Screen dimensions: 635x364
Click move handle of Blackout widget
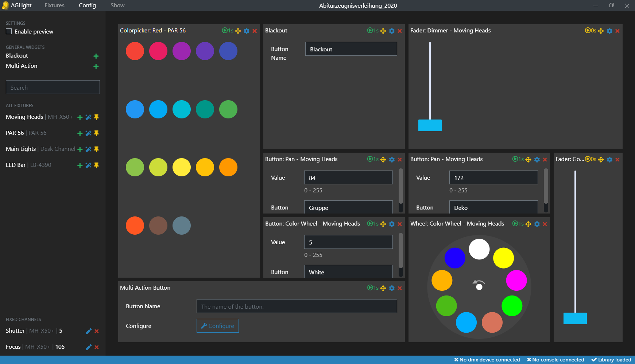tap(383, 31)
